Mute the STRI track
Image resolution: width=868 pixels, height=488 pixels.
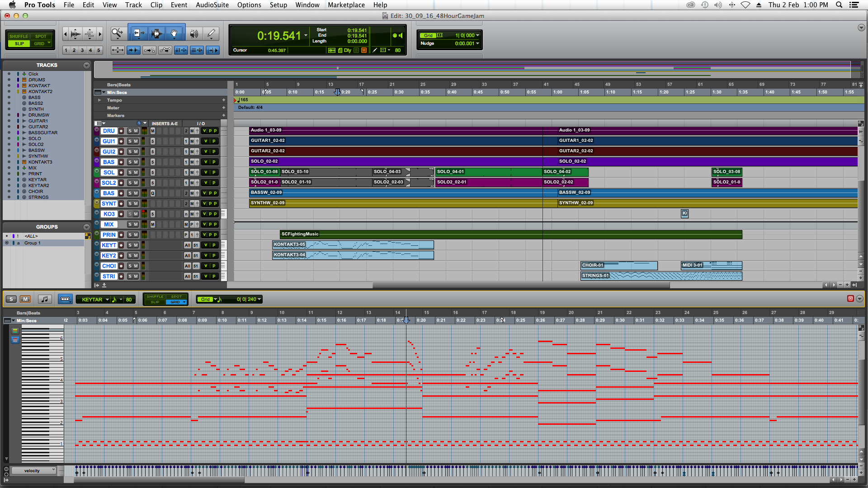[136, 277]
